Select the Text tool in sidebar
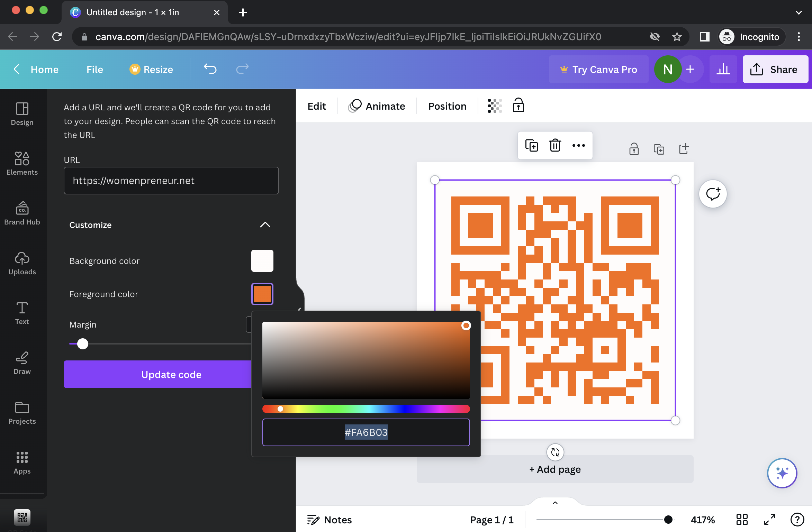This screenshot has height=532, width=812. 22,313
